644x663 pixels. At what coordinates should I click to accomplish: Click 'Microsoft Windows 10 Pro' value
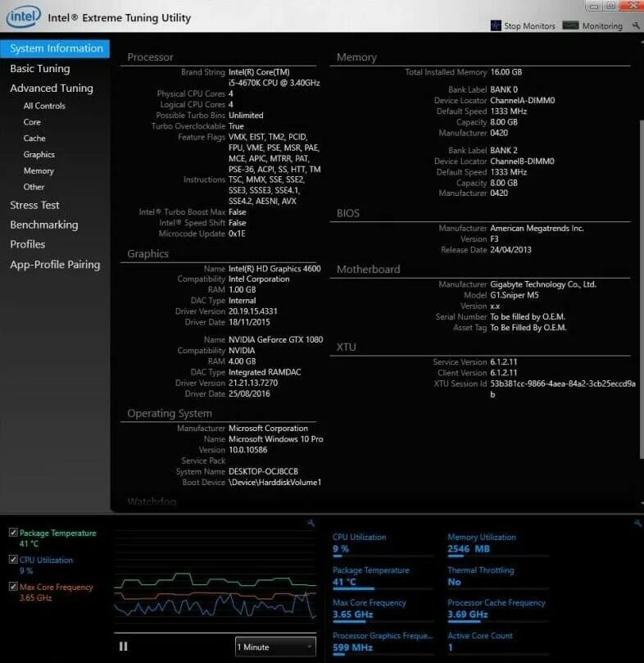[x=275, y=439]
